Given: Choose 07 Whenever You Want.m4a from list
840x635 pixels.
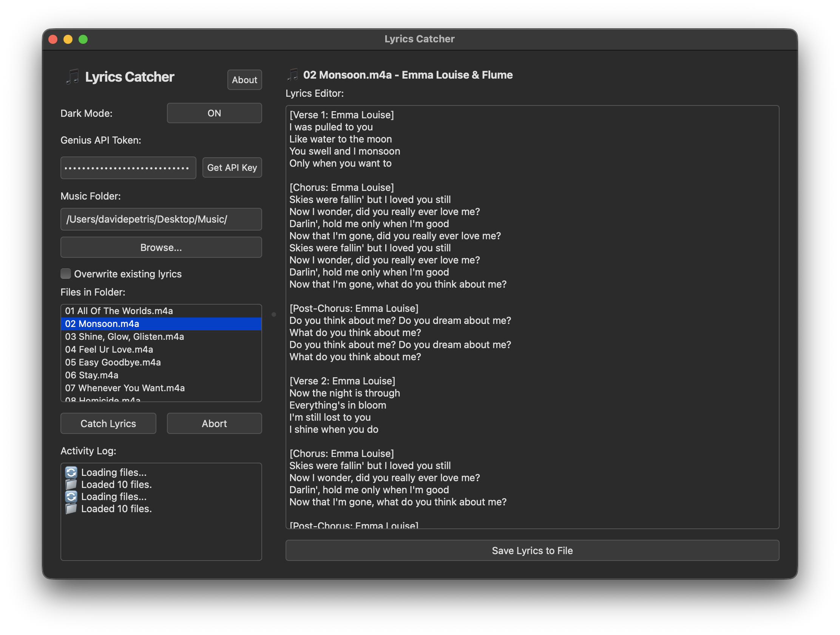Looking at the screenshot, I should pyautogui.click(x=125, y=388).
